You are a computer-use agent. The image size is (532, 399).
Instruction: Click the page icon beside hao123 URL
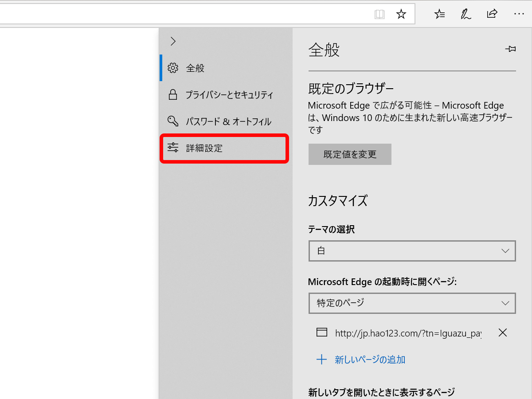tap(321, 332)
